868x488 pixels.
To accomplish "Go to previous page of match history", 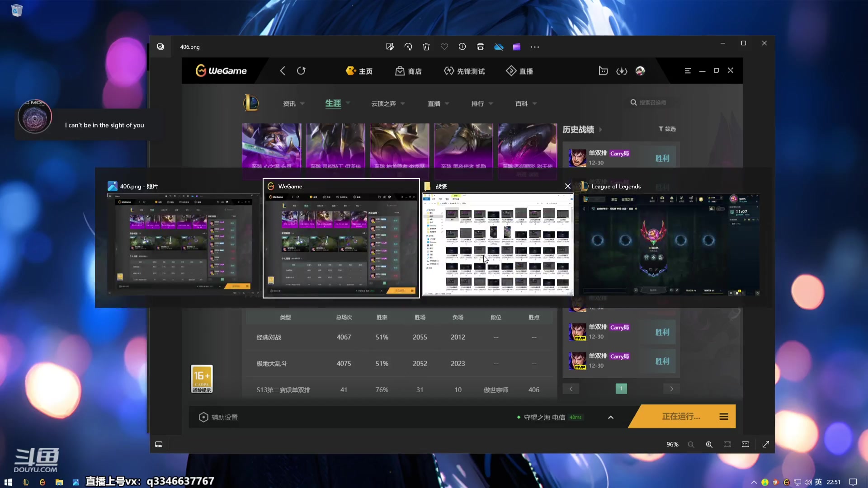I will point(571,389).
